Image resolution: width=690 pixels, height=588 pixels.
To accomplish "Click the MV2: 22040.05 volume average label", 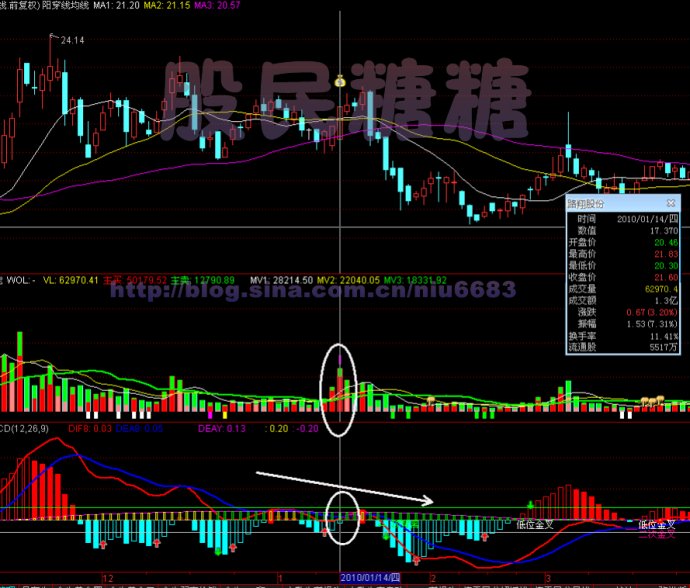I will [x=348, y=280].
